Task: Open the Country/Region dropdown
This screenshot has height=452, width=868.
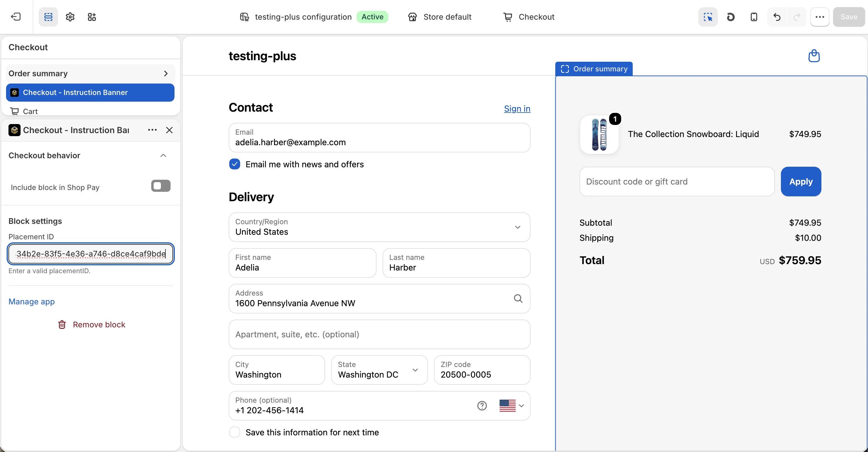Action: 379,227
